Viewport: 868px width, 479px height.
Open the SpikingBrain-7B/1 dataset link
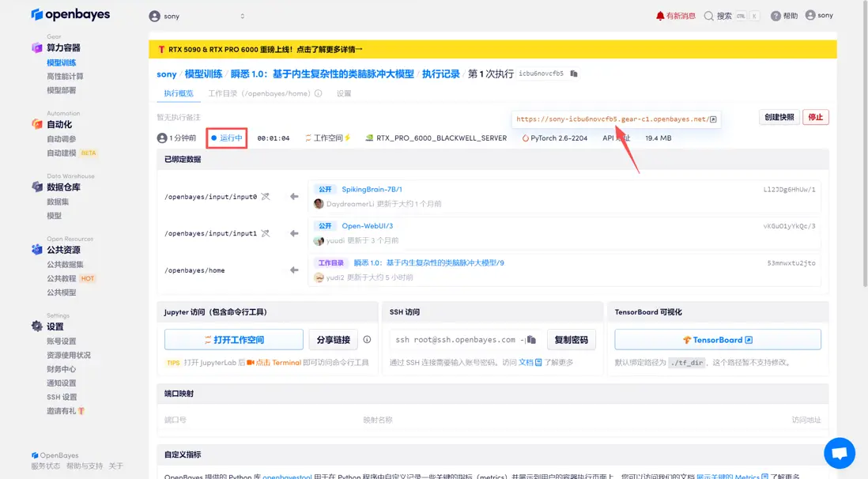[372, 190]
